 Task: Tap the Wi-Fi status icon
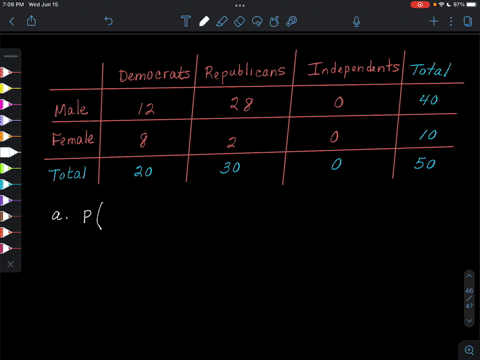pos(442,5)
